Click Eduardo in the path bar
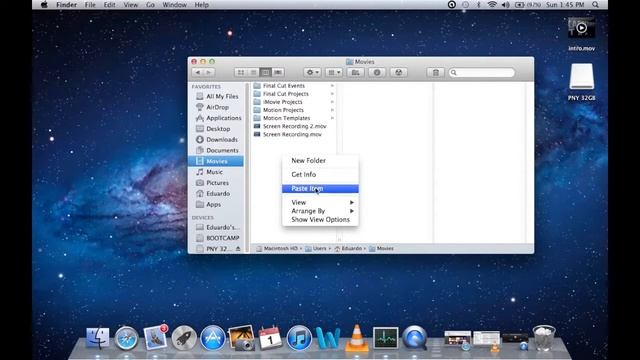Viewport: 640px width, 360px height. pos(348,248)
